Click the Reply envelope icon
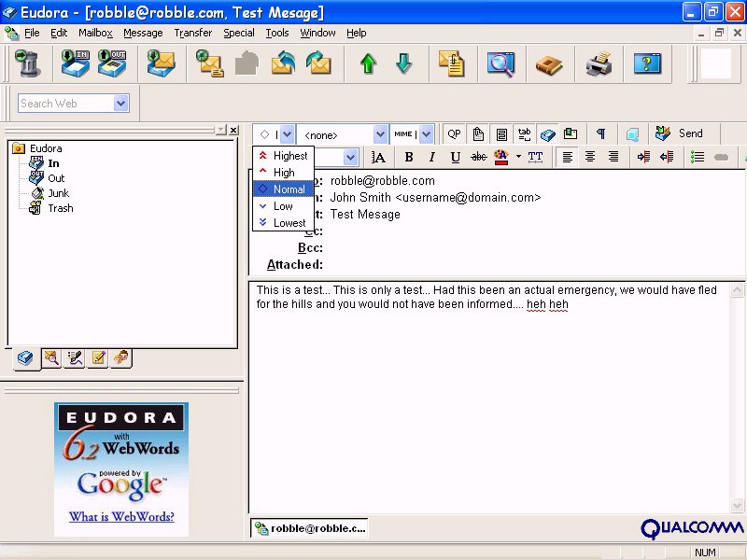This screenshot has width=747, height=560. [283, 63]
